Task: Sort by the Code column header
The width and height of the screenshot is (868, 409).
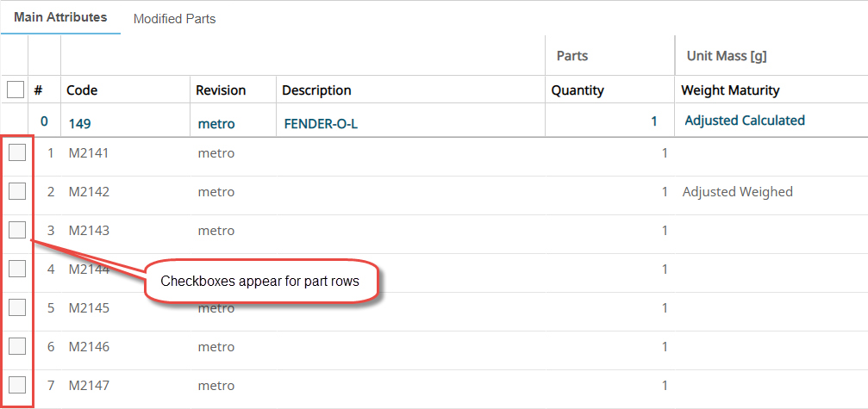Action: point(83,90)
